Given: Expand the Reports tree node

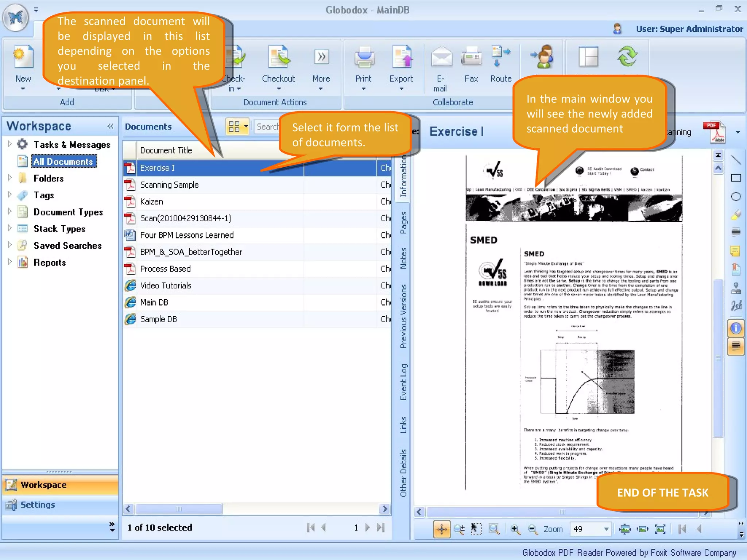Looking at the screenshot, I should point(10,261).
